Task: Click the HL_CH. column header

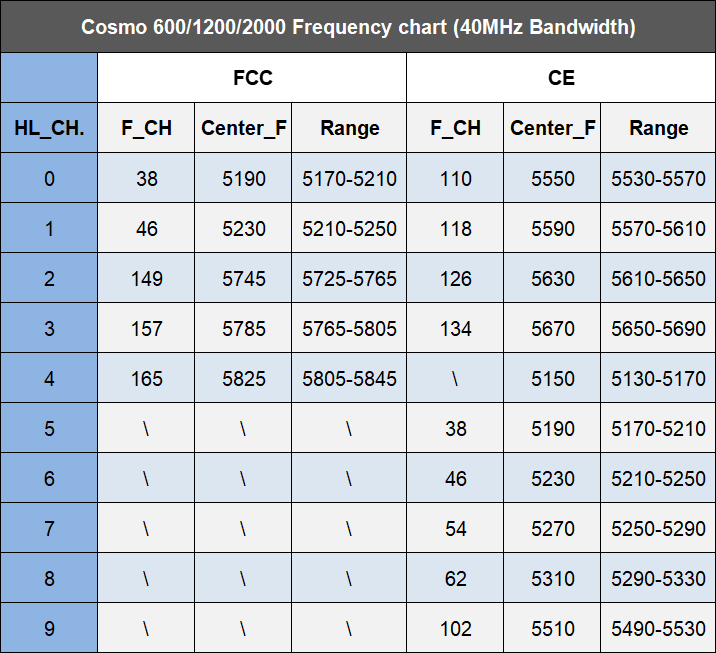Action: click(x=49, y=128)
